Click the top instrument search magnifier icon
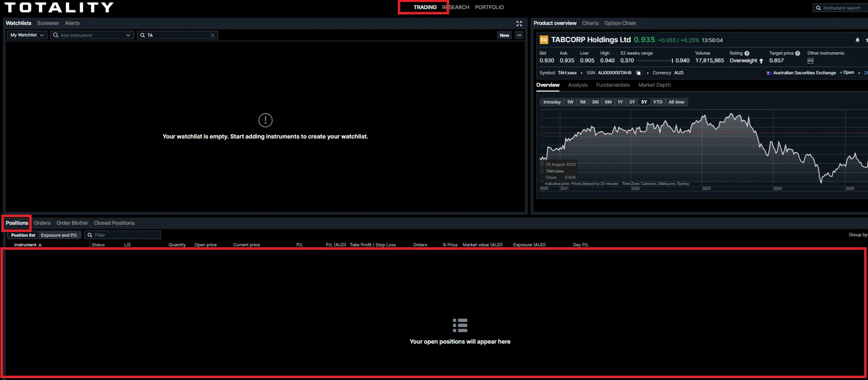The width and height of the screenshot is (868, 380). (819, 8)
